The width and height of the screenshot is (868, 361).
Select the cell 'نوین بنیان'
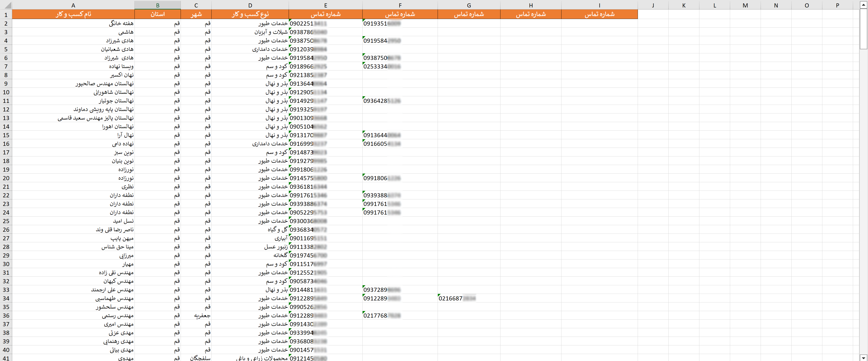click(x=73, y=161)
